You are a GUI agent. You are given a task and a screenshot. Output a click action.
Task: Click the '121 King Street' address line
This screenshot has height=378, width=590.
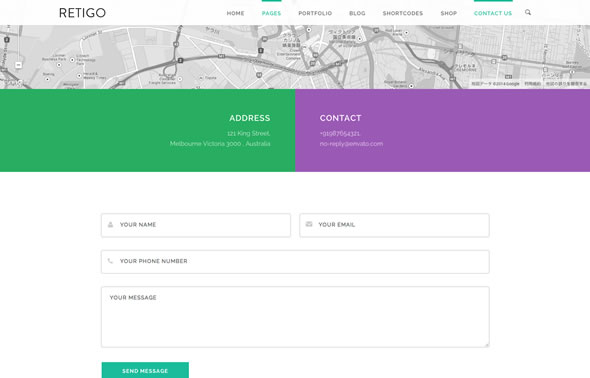[249, 134]
